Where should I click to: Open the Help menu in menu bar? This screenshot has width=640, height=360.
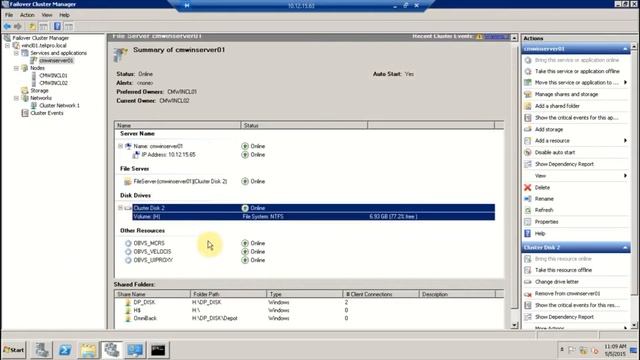coord(64,15)
